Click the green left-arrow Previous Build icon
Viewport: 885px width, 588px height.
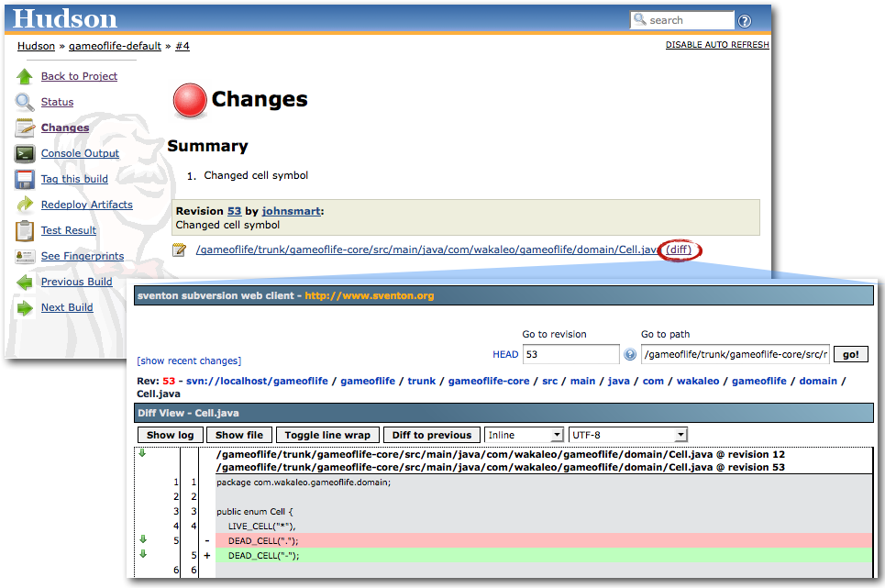[25, 282]
